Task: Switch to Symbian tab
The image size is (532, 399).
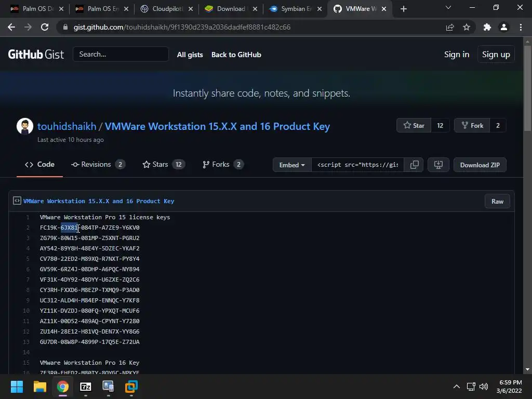Action: [295, 9]
